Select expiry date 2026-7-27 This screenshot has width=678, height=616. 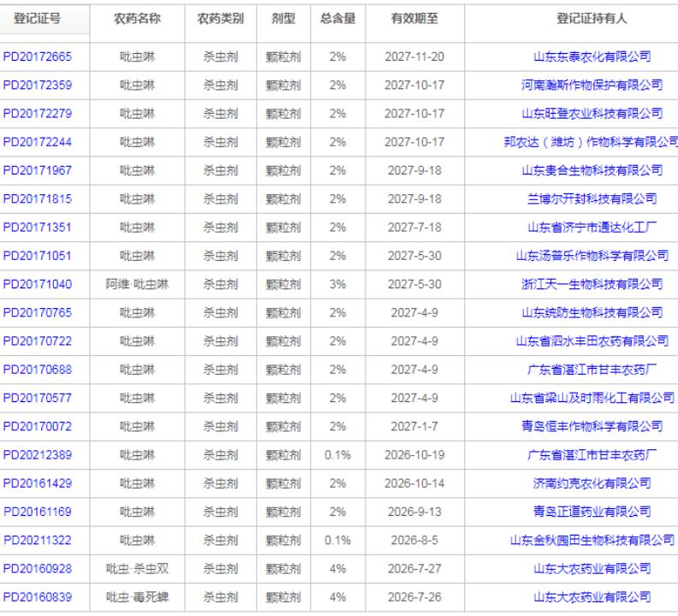414,569
